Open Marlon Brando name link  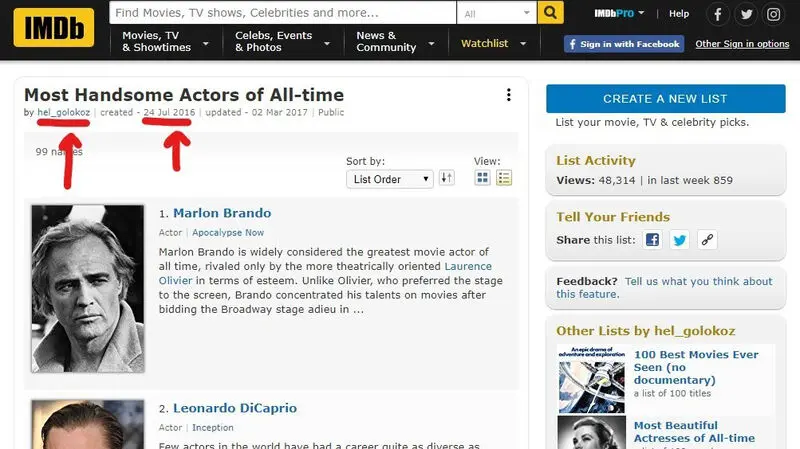222,213
